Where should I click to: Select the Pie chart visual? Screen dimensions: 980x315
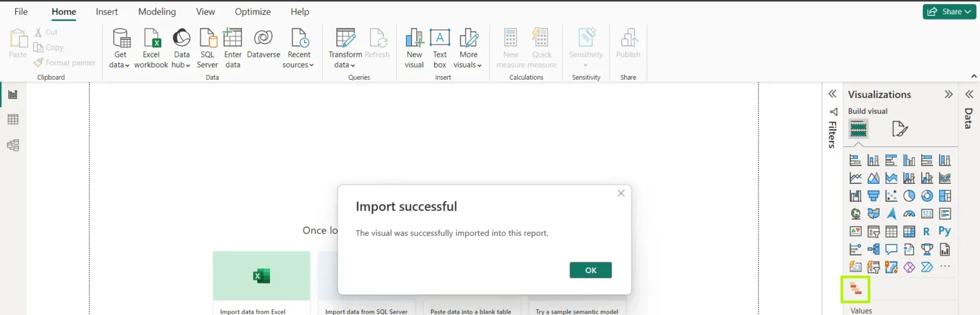click(909, 196)
